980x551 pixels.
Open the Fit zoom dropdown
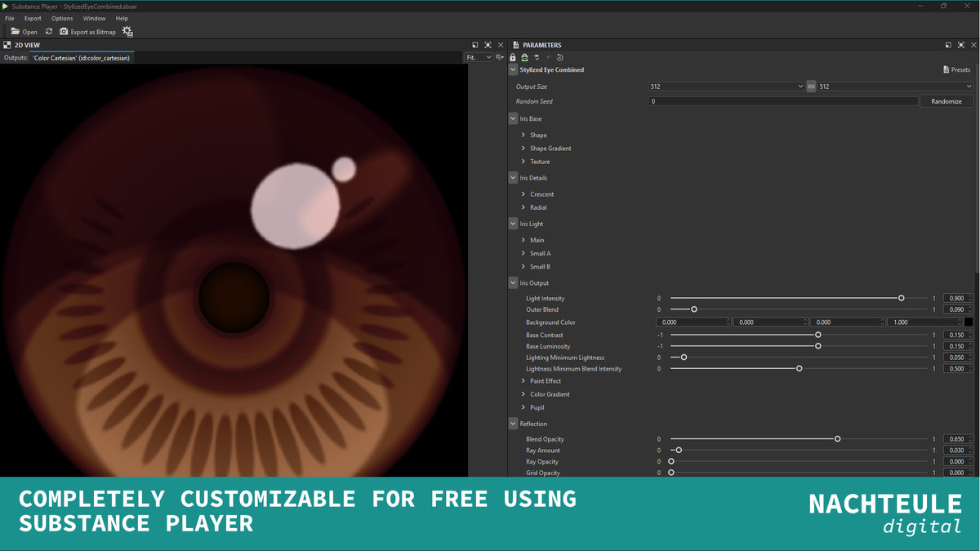point(479,58)
